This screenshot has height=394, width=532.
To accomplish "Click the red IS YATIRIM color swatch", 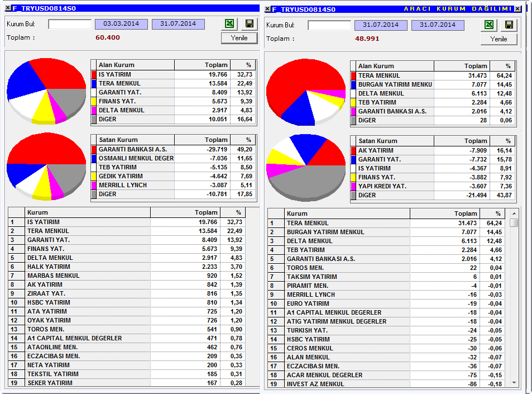I will [x=94, y=74].
